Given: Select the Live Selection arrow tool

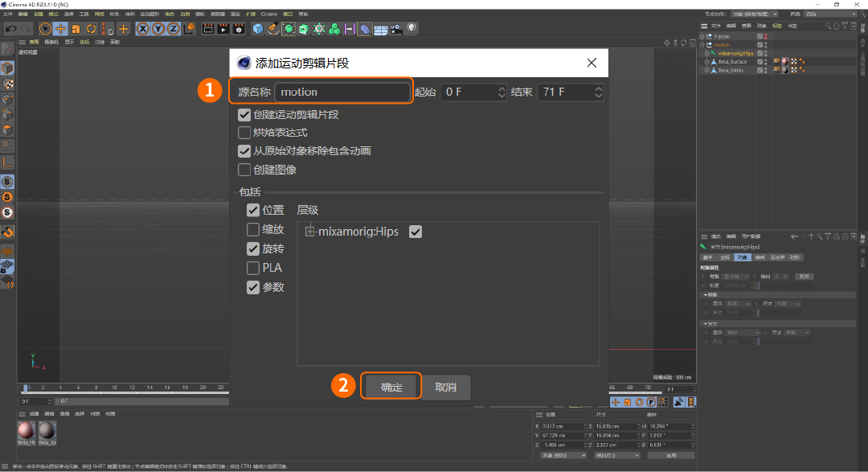Looking at the screenshot, I should (45, 29).
